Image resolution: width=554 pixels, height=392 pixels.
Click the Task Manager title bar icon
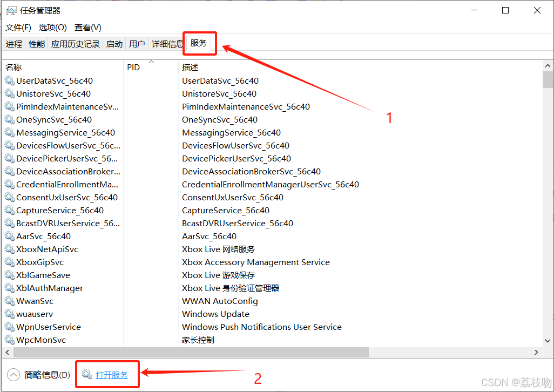click(12, 11)
